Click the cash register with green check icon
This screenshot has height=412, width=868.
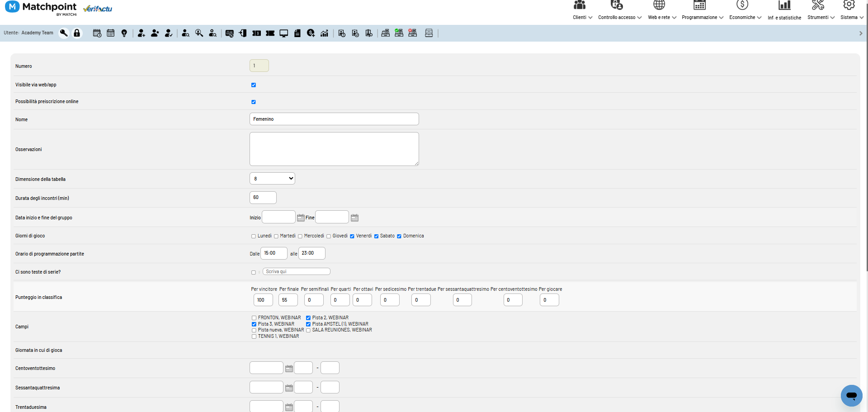pos(399,33)
